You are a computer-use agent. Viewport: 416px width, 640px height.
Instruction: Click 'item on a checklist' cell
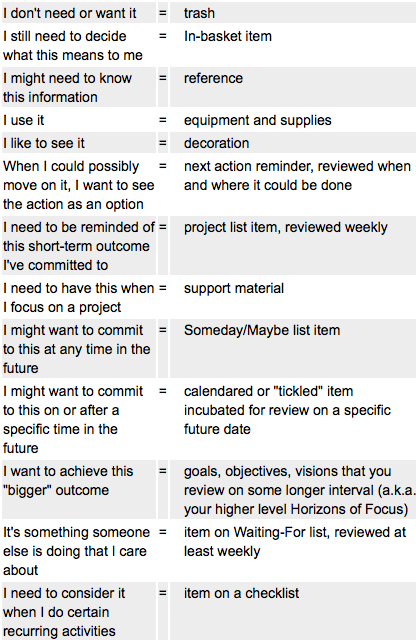click(293, 611)
